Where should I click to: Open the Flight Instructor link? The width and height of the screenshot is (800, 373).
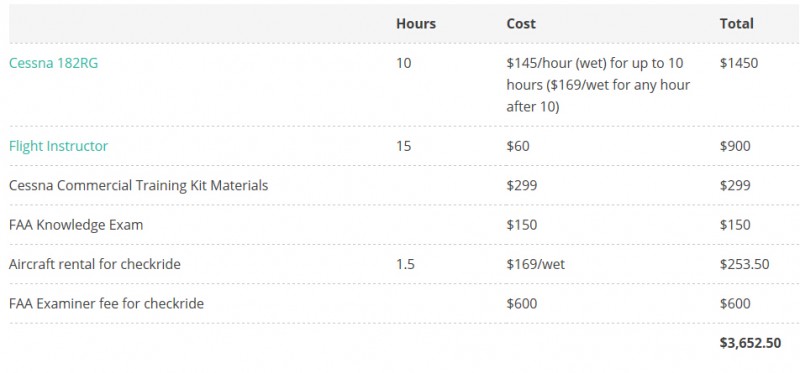59,146
